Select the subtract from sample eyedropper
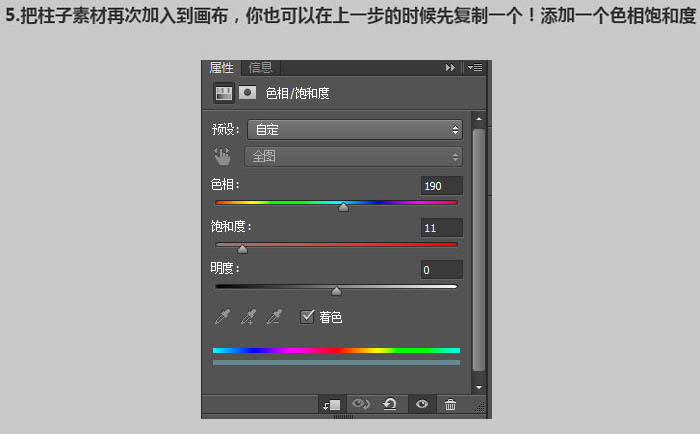700x434 pixels. point(274,317)
